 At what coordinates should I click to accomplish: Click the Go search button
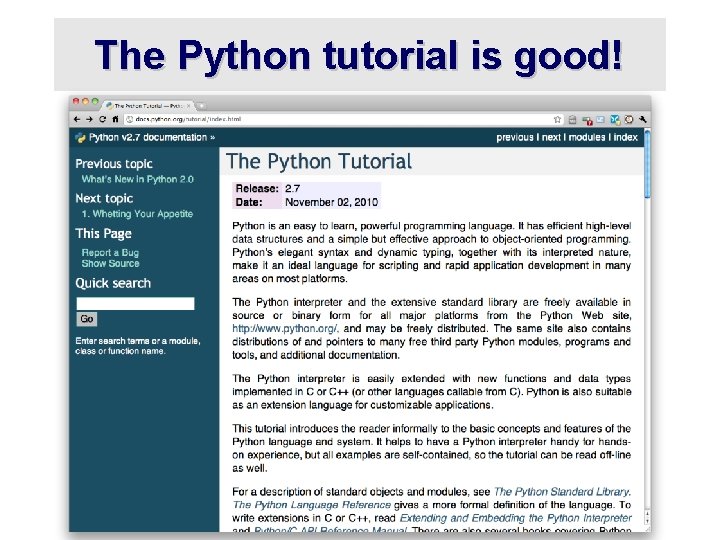point(87,319)
